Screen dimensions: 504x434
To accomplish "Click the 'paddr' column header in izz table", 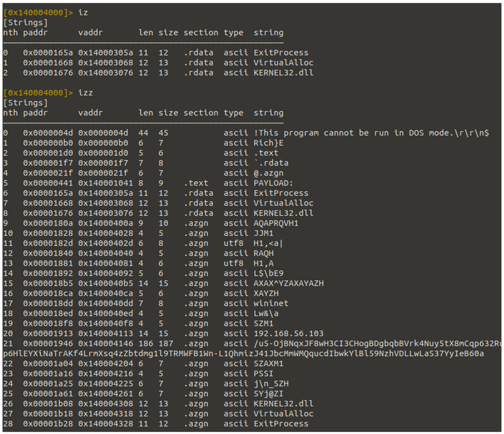I will tap(35, 113).
